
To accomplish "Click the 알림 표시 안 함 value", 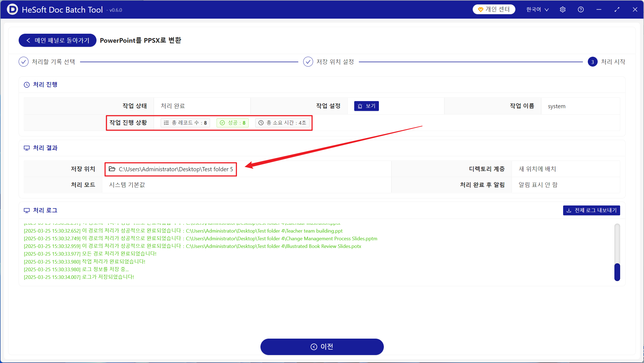I will click(x=538, y=185).
